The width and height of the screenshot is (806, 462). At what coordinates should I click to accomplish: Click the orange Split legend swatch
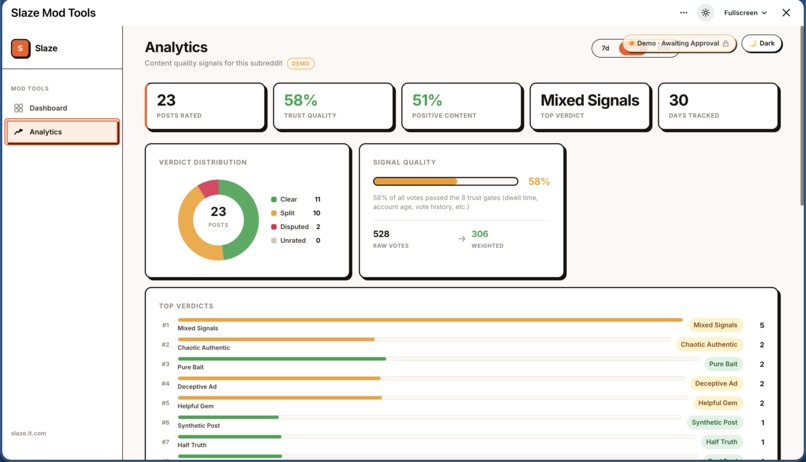(274, 213)
